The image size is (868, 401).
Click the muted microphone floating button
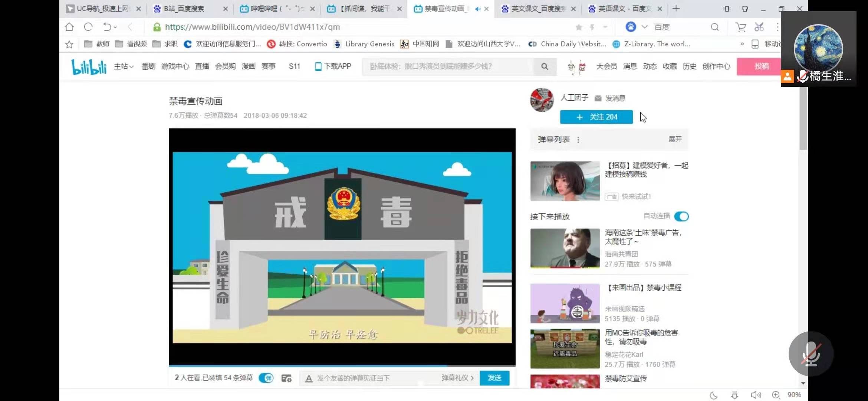[811, 353]
